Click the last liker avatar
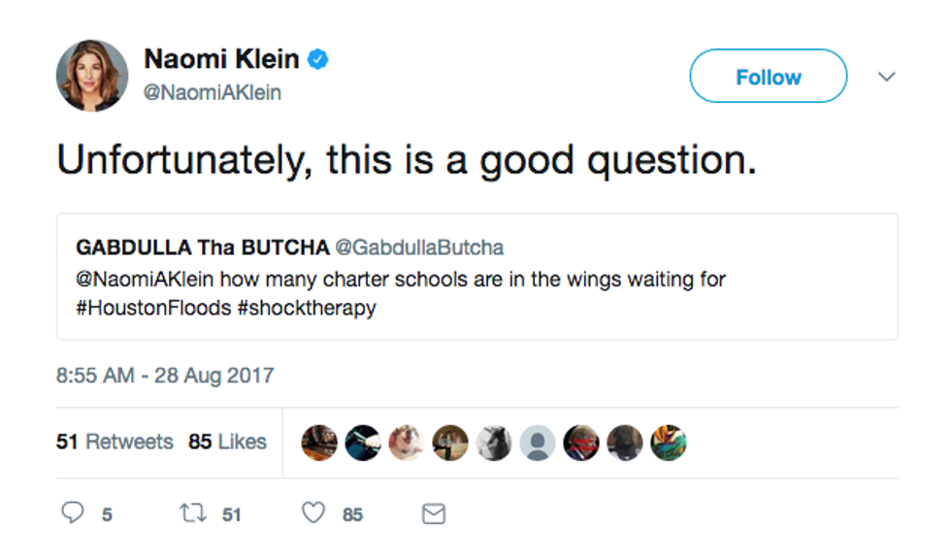Image resolution: width=951 pixels, height=560 pixels. pos(669,443)
